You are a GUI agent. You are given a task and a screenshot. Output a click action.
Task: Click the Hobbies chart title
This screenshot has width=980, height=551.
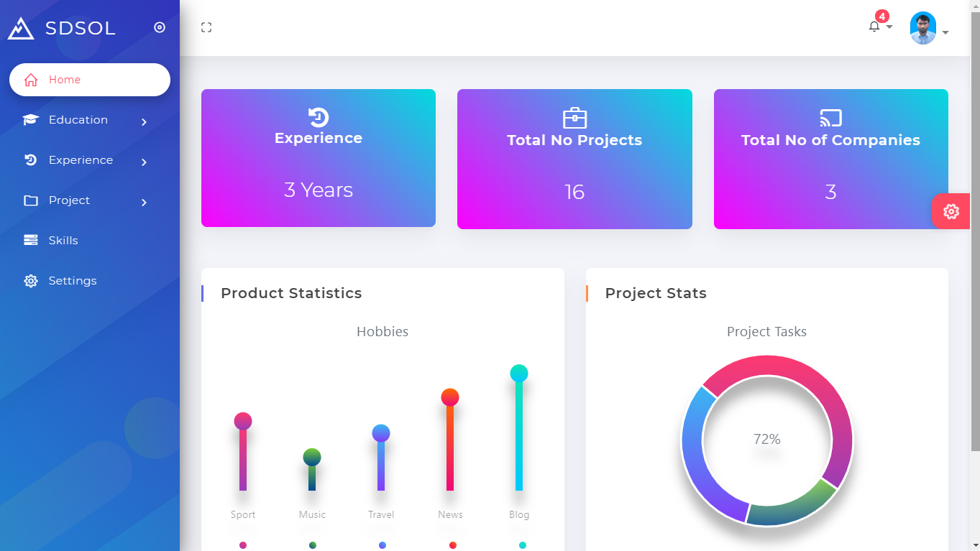point(383,332)
